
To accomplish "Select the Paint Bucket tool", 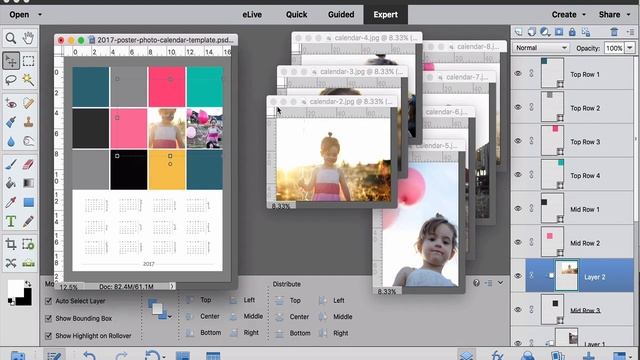I will pos(11,183).
